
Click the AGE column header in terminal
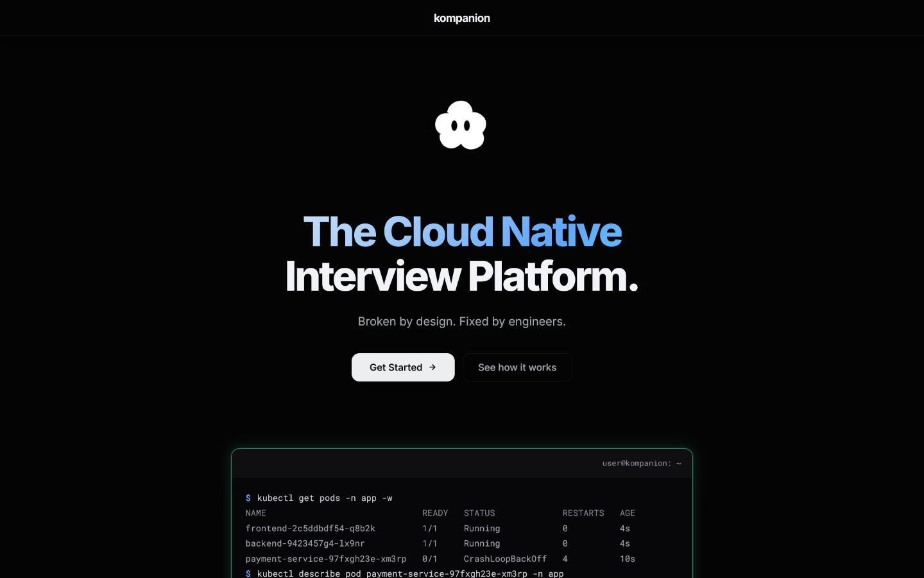click(x=628, y=513)
